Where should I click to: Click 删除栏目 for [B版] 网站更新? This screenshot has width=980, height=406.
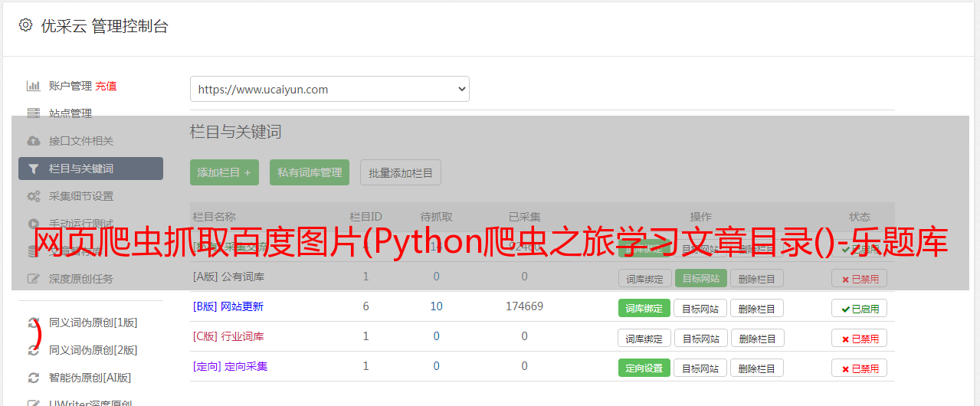coord(757,308)
